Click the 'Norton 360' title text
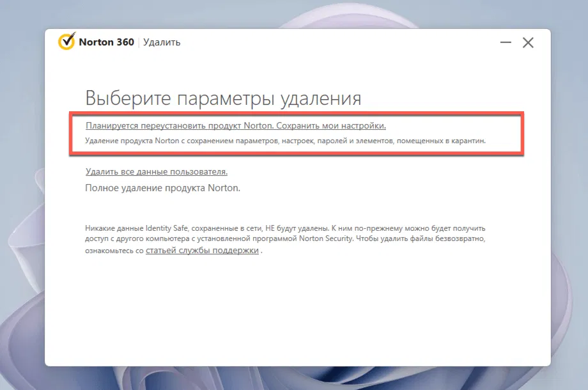 tap(106, 42)
